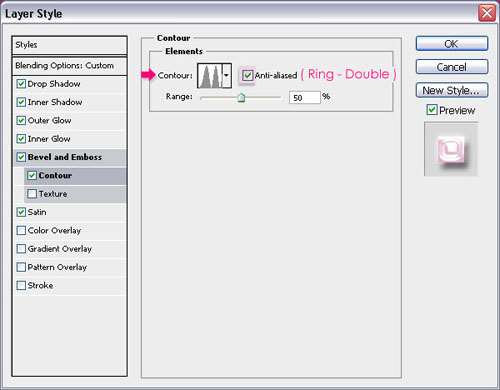Disable the Preview checkbox
The height and width of the screenshot is (390, 500).
(x=432, y=109)
